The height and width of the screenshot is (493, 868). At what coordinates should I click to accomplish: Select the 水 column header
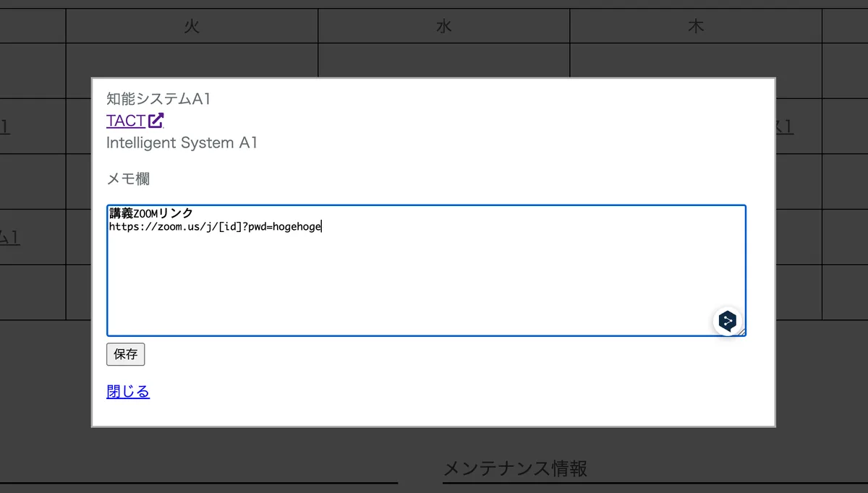[443, 25]
